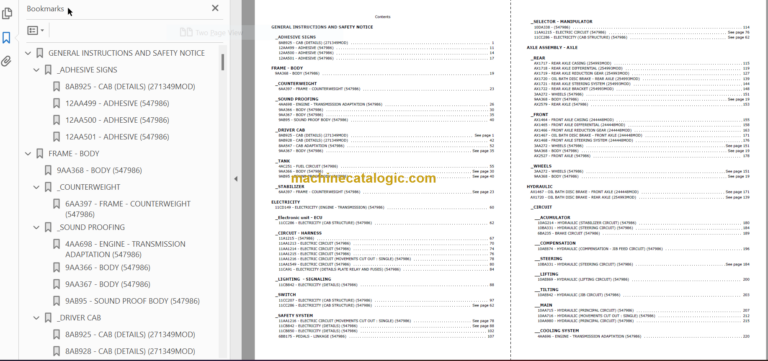
Task: Click bookmark icon beside 9AB95 - SOUND PROOF BODY
Action: tap(56, 301)
